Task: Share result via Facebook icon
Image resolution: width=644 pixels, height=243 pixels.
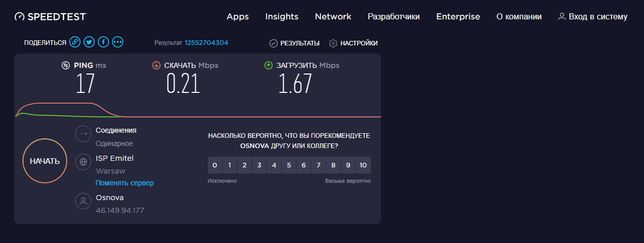Action: point(103,42)
